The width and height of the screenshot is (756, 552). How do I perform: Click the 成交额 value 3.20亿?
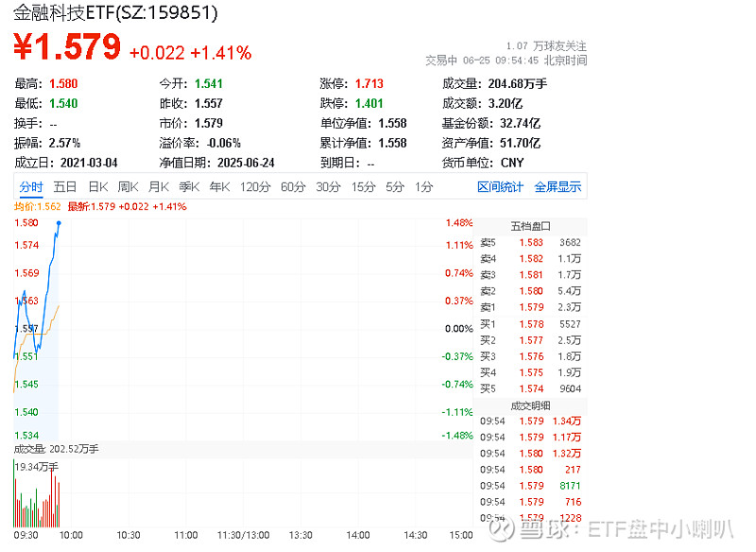coord(506,104)
